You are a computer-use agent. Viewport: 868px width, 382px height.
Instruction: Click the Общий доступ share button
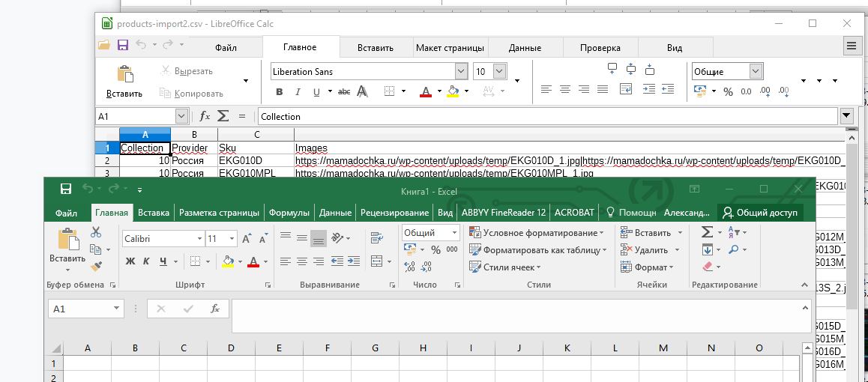760,213
